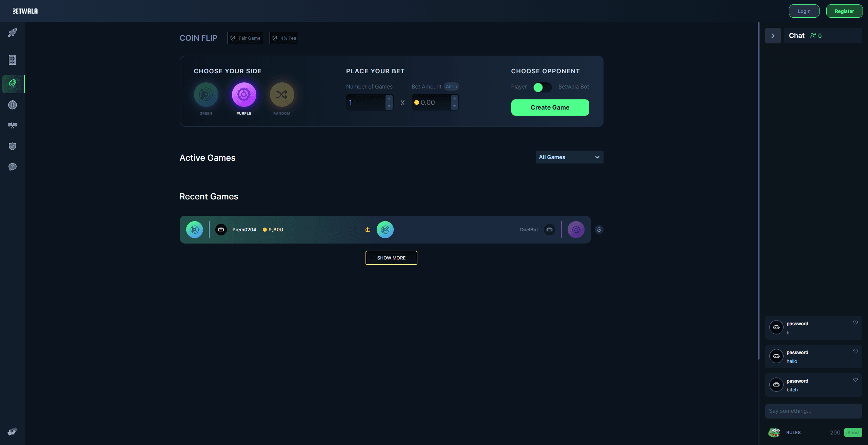This screenshot has height=445, width=868.
Task: Open the help question bubble icon
Action: [13, 167]
